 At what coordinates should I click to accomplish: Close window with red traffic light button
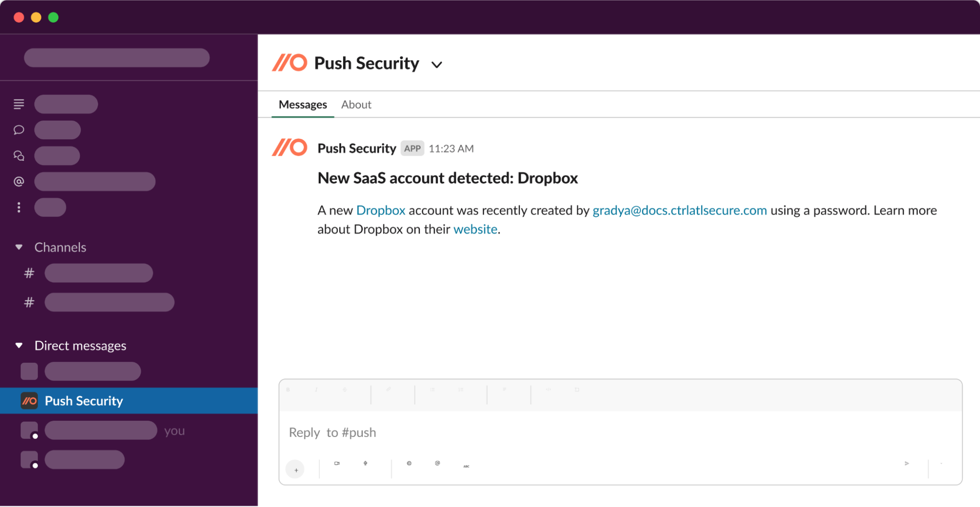pos(19,18)
